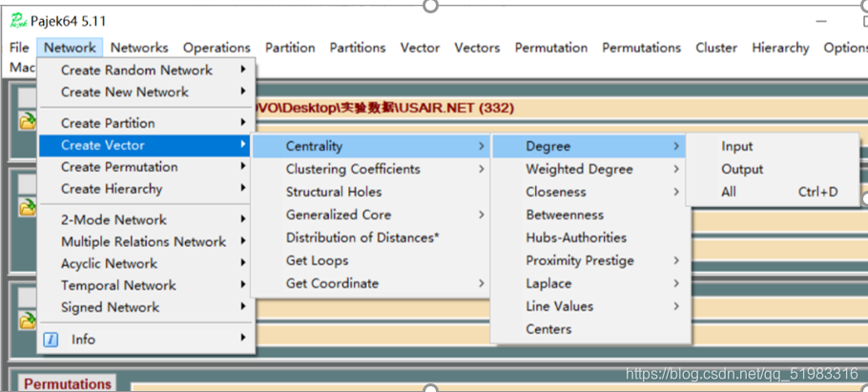Expand Proximity Prestige submenu

pyautogui.click(x=589, y=260)
